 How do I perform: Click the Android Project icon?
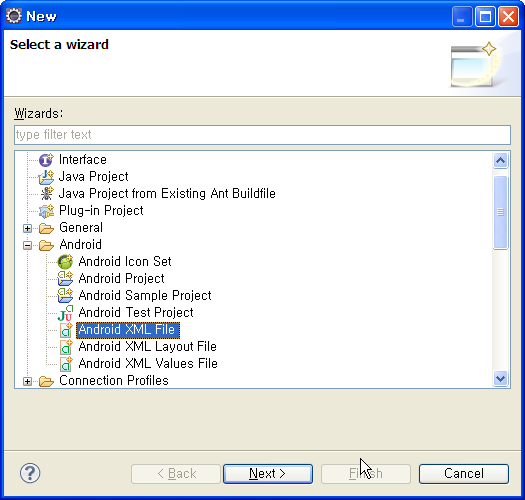click(65, 279)
